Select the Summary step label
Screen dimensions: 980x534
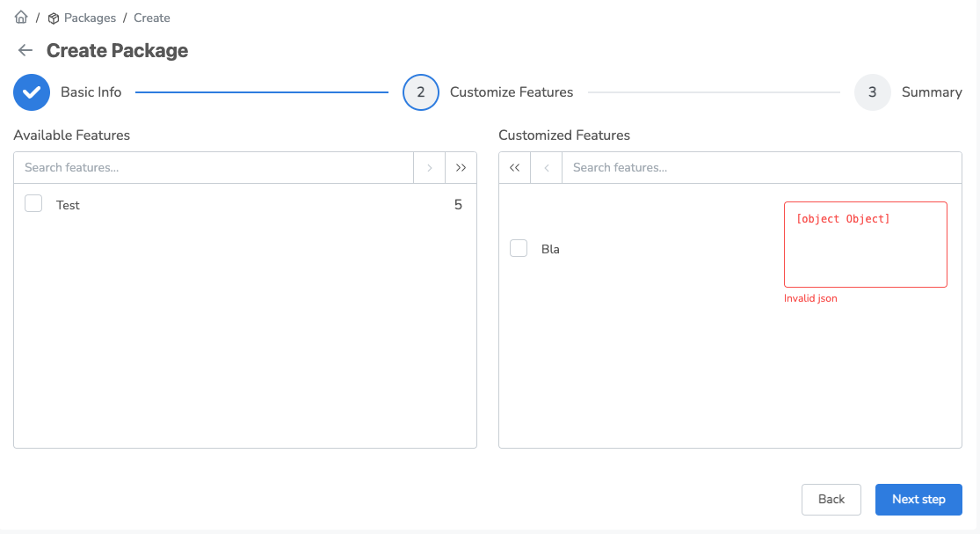932,92
